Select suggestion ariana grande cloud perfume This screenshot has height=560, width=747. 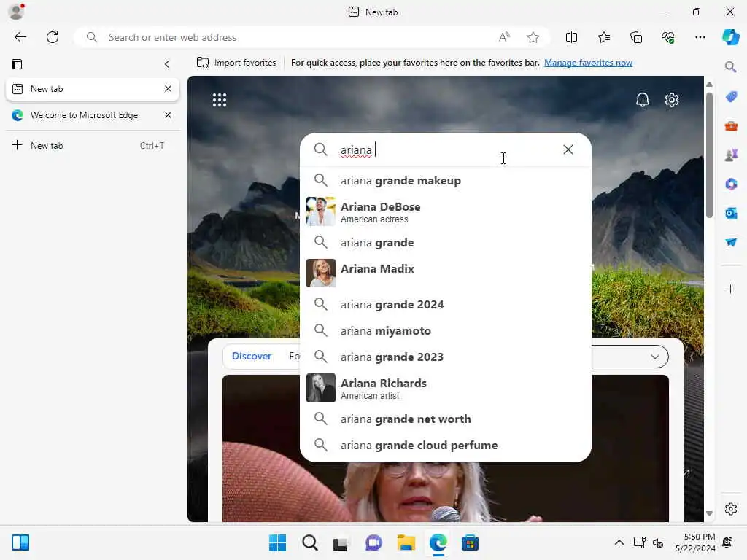click(446, 446)
